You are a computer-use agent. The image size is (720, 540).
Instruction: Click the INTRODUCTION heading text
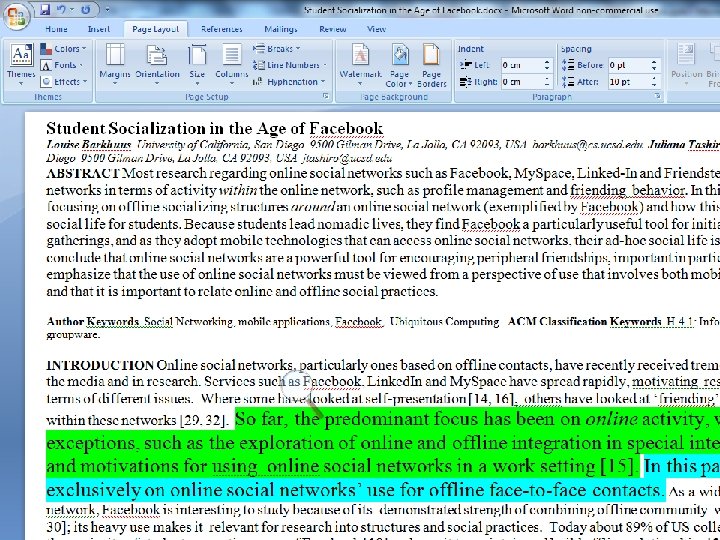(x=100, y=366)
